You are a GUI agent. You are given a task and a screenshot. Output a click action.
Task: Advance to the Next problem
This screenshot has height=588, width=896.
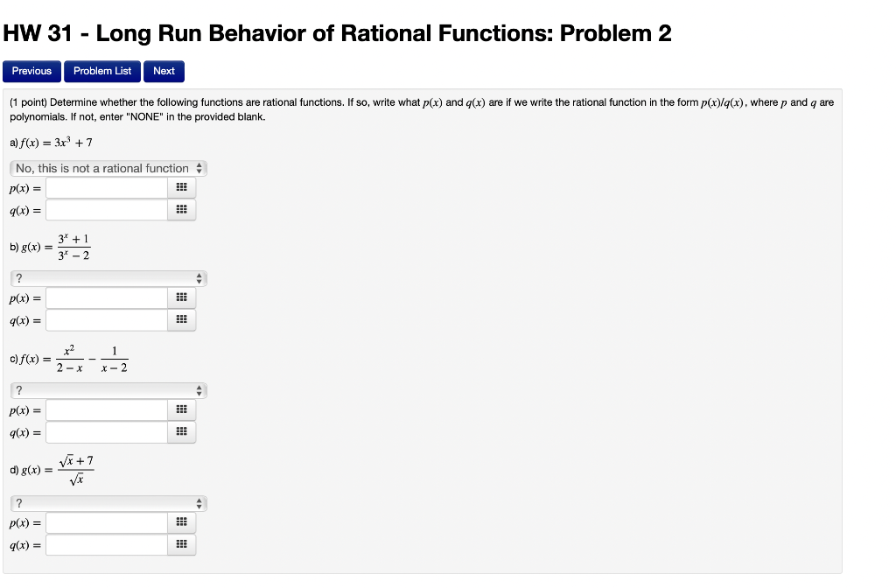click(164, 71)
